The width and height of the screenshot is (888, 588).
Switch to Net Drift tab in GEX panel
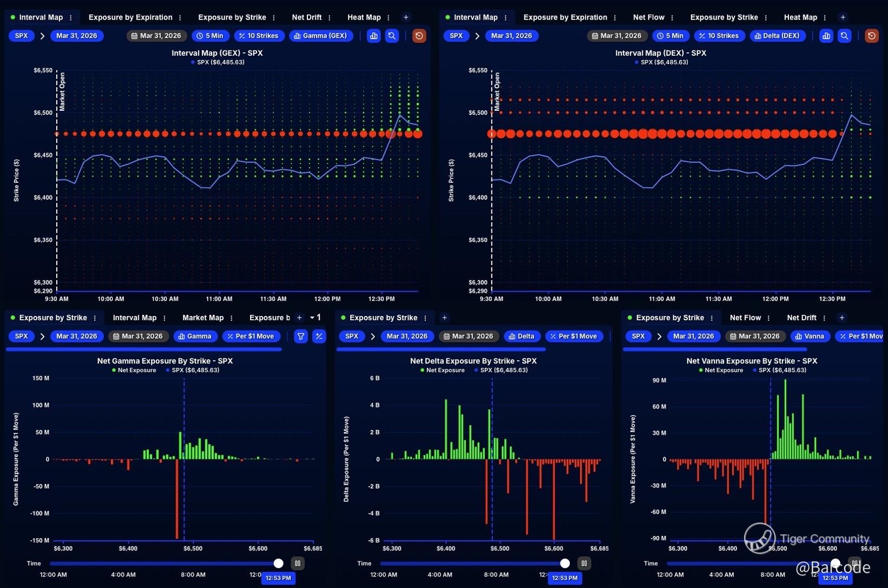307,17
